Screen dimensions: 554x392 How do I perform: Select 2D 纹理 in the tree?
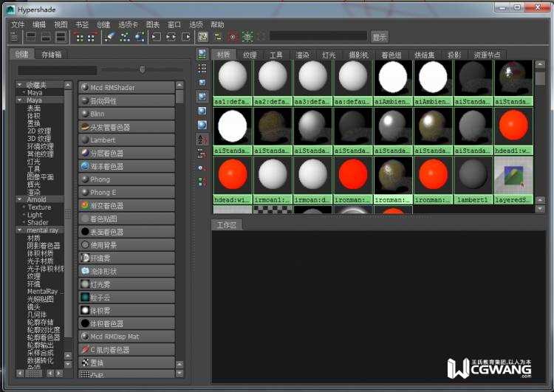click(39, 131)
